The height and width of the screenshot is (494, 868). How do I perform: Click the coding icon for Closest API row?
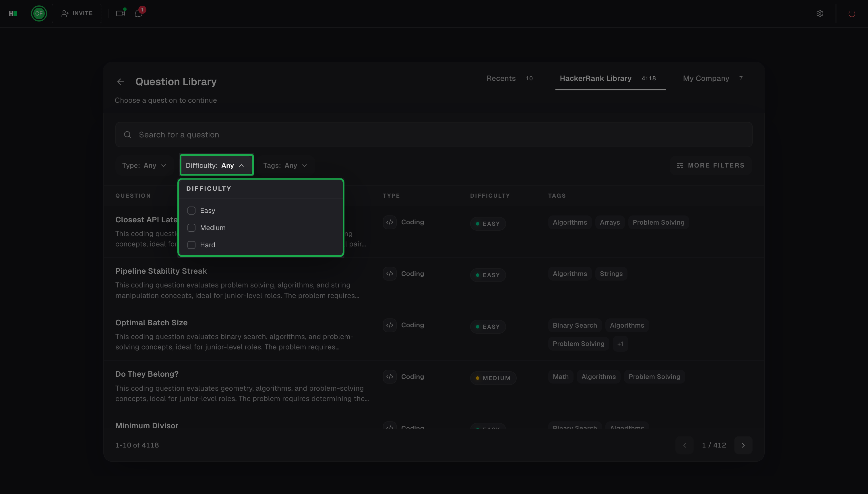pos(390,222)
